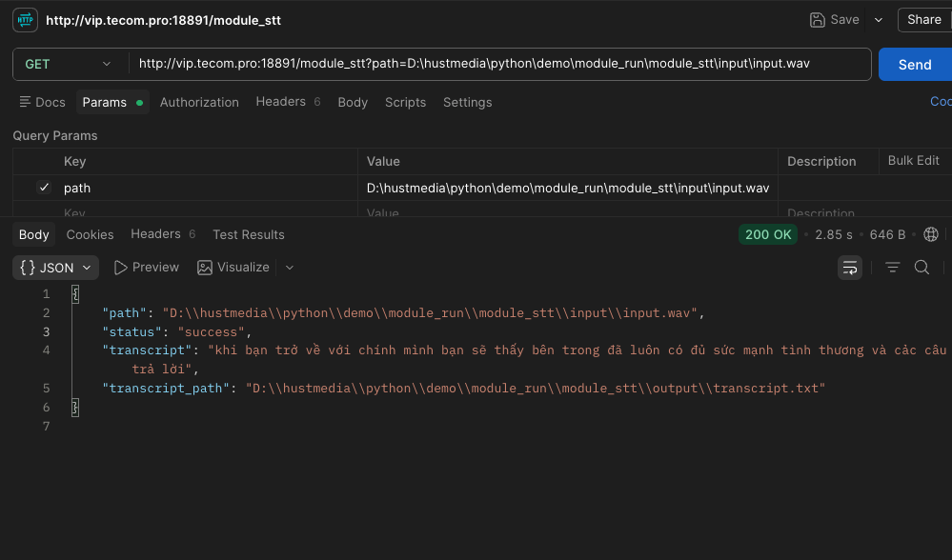Click Bulk Edit link
This screenshot has width=952, height=560.
[913, 161]
